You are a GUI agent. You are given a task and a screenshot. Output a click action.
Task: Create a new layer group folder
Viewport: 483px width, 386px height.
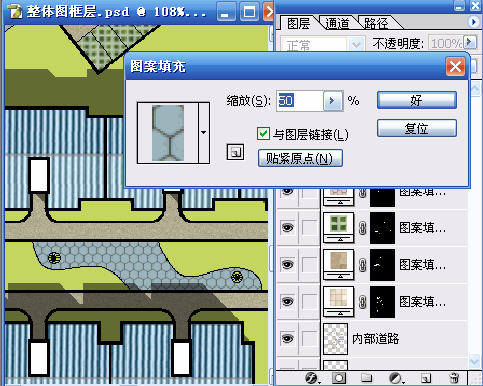(x=367, y=378)
